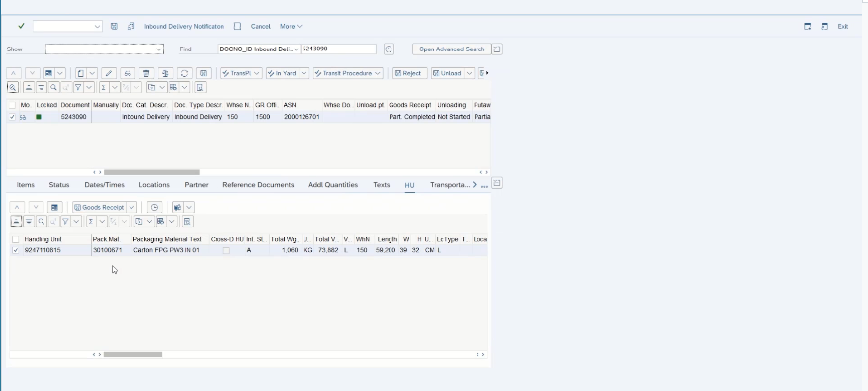Viewport: 868px width, 391px height.
Task: Click Sum total icon in HU grid toolbar
Action: click(91, 221)
